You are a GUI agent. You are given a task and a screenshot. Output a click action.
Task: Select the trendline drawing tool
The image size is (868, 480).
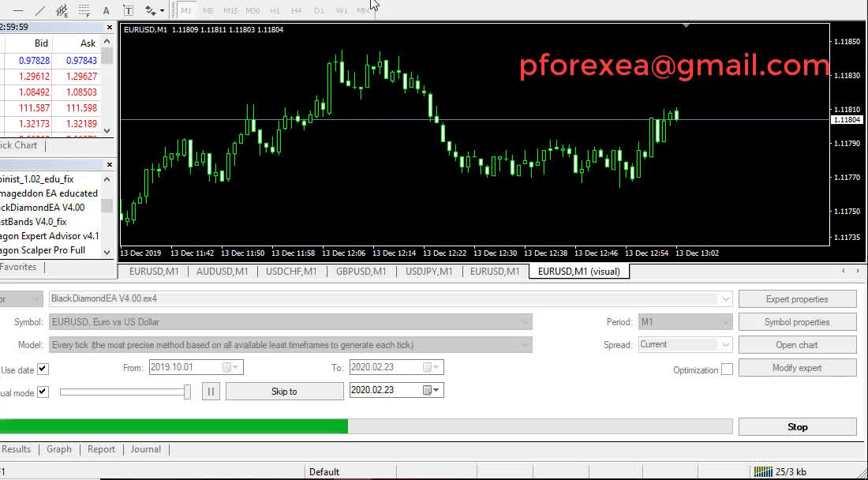(x=40, y=10)
